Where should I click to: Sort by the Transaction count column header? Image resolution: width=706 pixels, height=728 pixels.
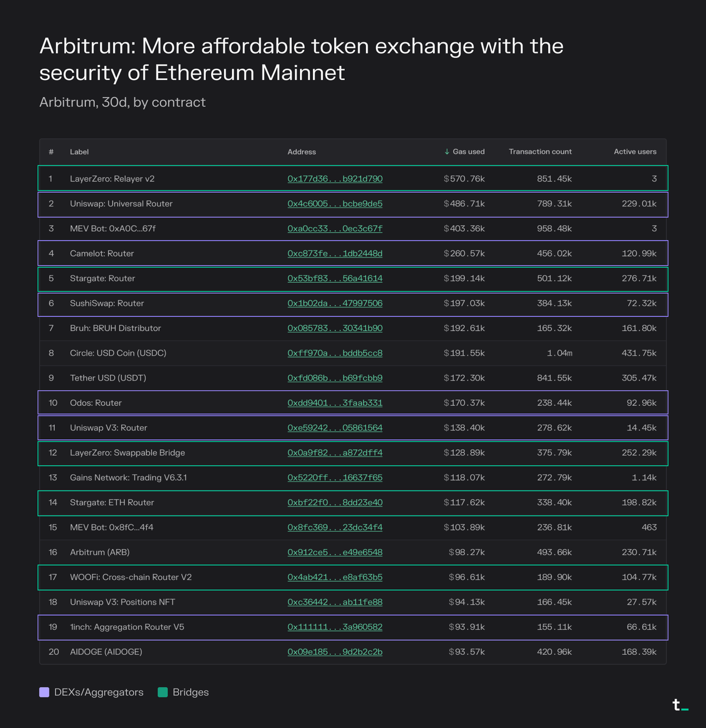coord(540,152)
